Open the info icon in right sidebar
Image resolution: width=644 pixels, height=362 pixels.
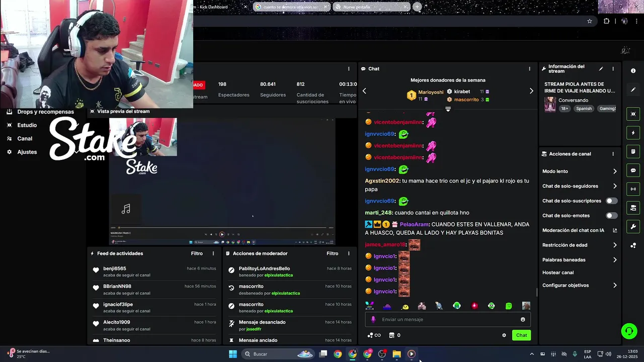click(x=633, y=71)
